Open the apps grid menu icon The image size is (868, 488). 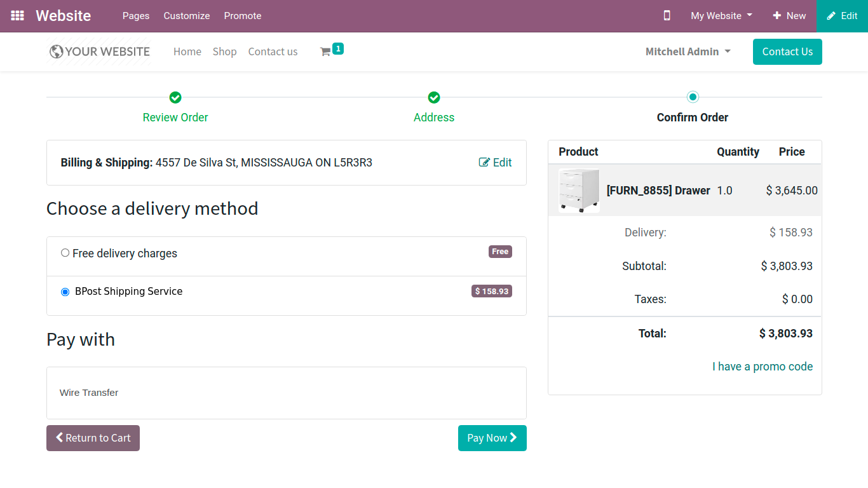point(18,16)
